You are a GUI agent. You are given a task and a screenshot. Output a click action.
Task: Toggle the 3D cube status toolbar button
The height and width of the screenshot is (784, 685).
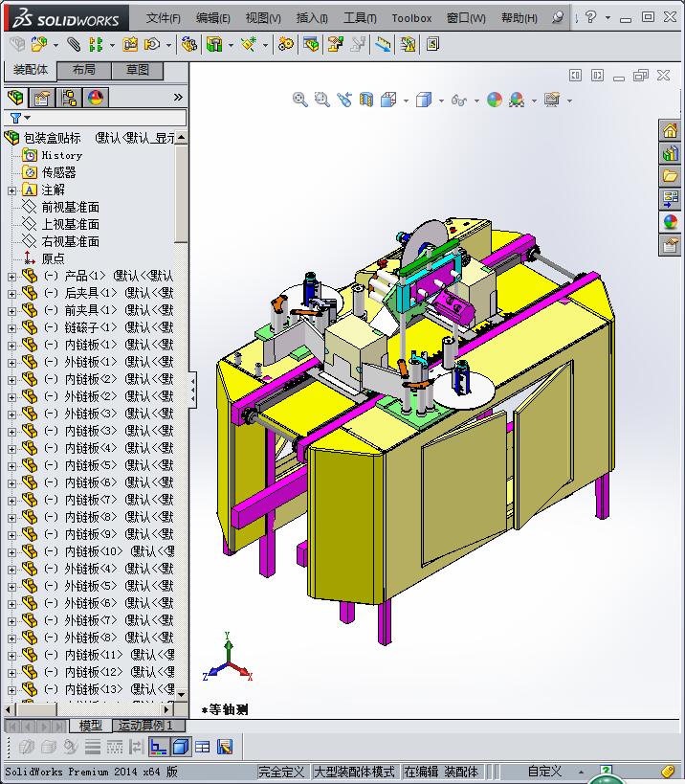pos(181,747)
